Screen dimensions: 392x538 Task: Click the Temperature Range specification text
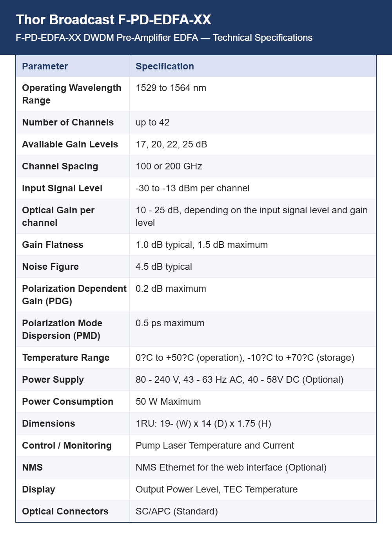245,358
